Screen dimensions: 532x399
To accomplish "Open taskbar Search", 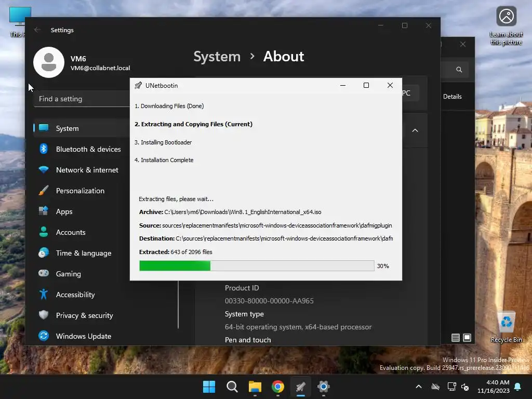I will tap(232, 387).
